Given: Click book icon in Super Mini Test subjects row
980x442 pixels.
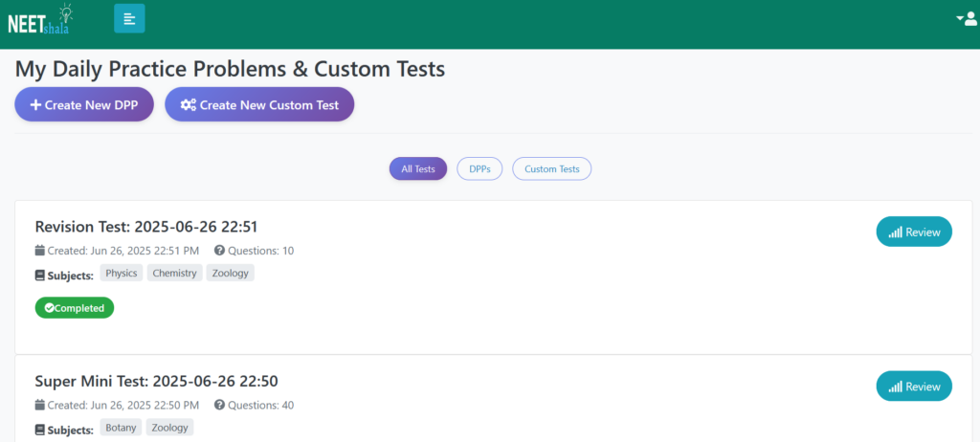Looking at the screenshot, I should (x=40, y=429).
